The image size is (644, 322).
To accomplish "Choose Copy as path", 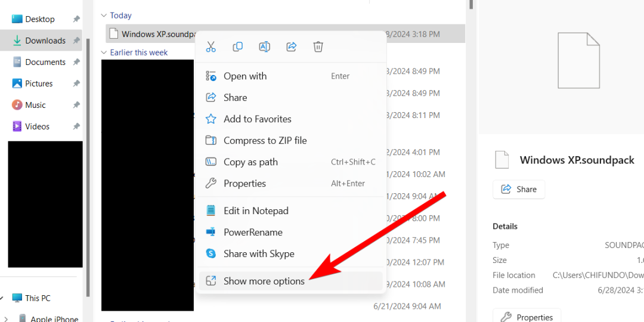I will 290,162.
